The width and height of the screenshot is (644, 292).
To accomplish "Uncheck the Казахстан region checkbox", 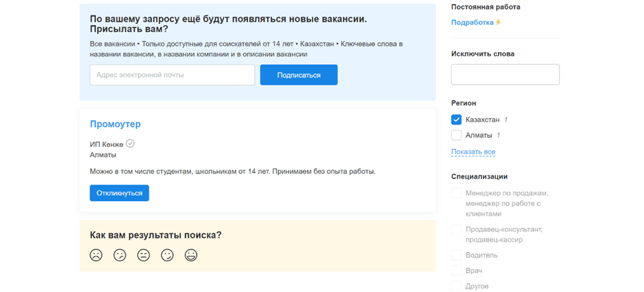I will [456, 120].
